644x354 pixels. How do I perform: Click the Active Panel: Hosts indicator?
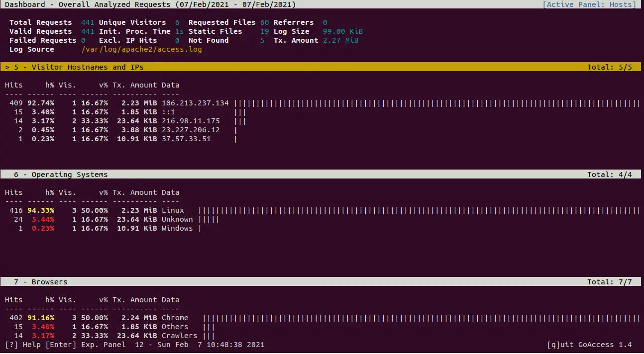pyautogui.click(x=589, y=4)
